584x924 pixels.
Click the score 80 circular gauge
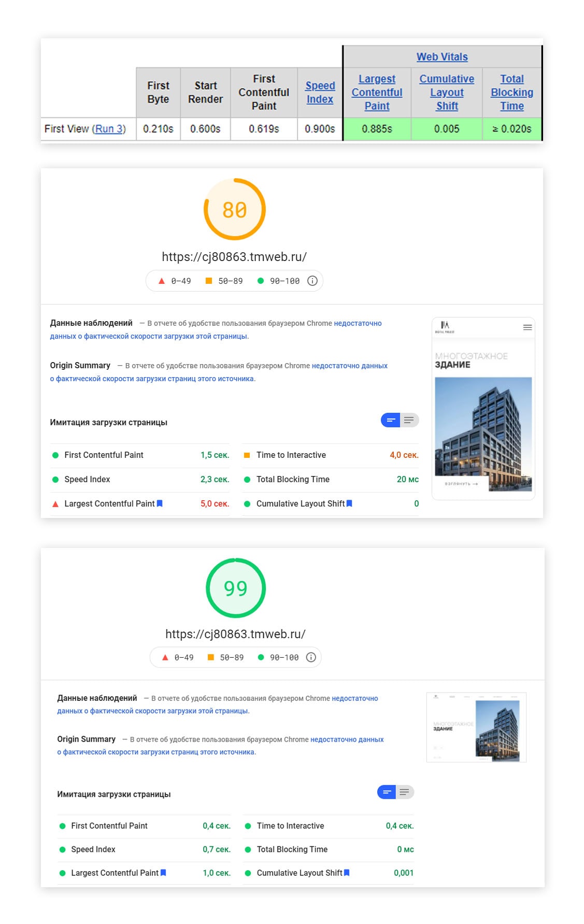click(235, 209)
